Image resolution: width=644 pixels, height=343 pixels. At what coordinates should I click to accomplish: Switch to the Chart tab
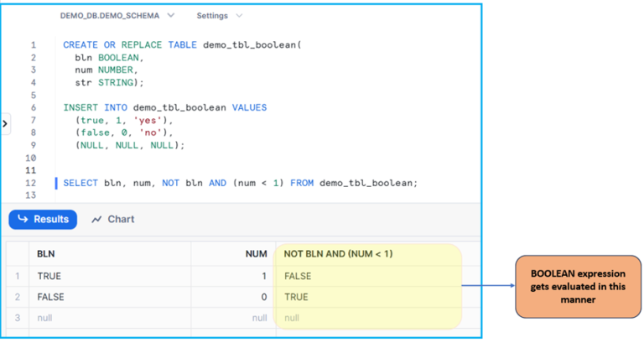[113, 220]
